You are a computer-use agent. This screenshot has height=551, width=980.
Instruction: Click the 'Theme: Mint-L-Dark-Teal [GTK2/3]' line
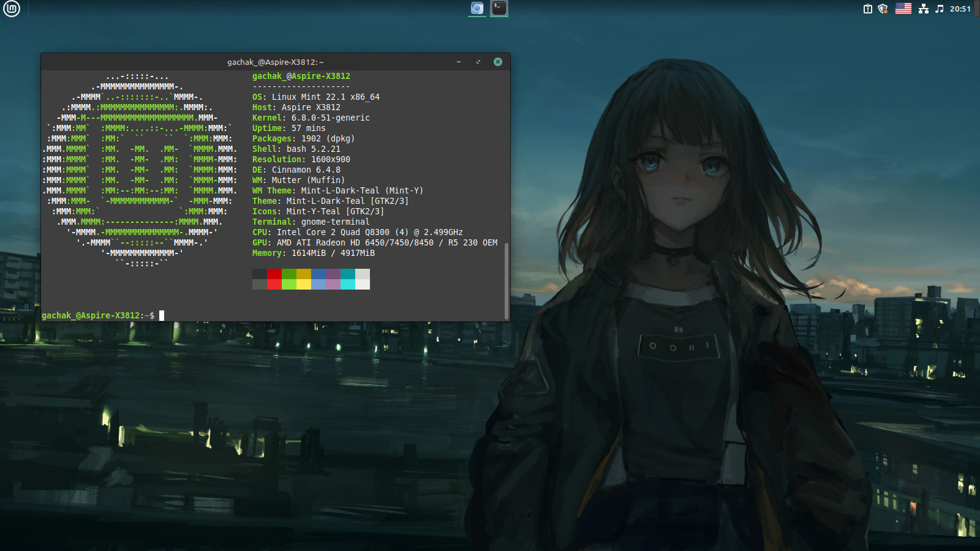(331, 201)
